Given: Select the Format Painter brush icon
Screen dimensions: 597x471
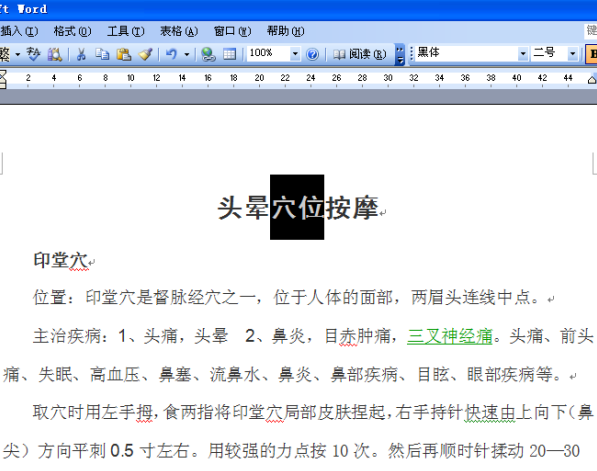Looking at the screenshot, I should point(145,54).
